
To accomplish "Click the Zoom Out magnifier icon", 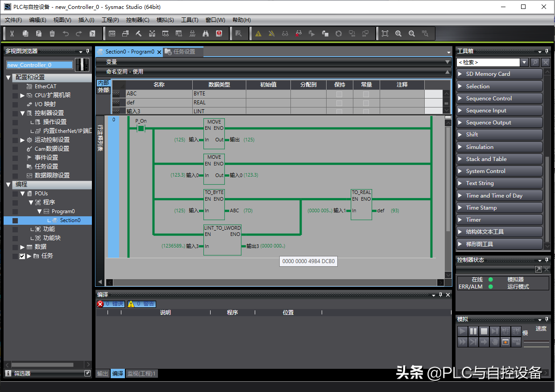I will [x=412, y=33].
